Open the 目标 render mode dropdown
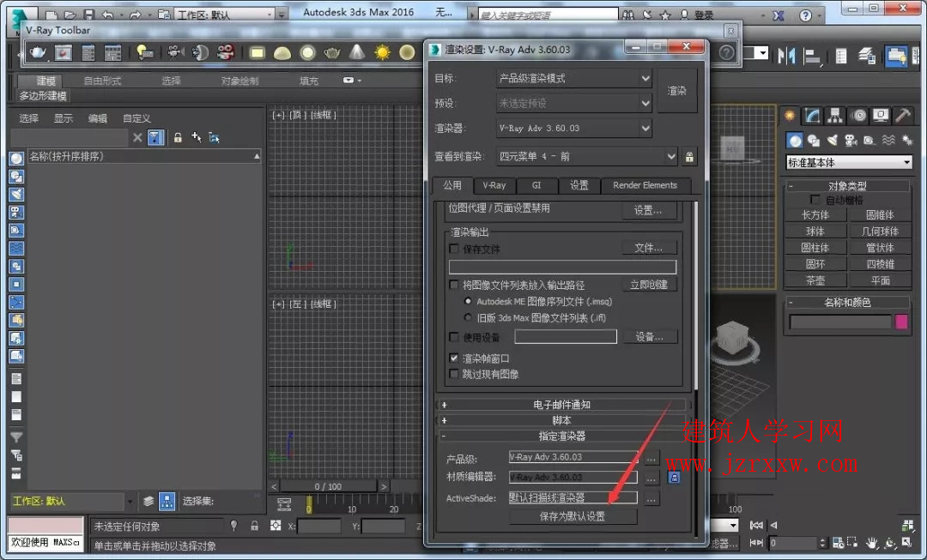This screenshot has width=927, height=560. click(x=574, y=78)
